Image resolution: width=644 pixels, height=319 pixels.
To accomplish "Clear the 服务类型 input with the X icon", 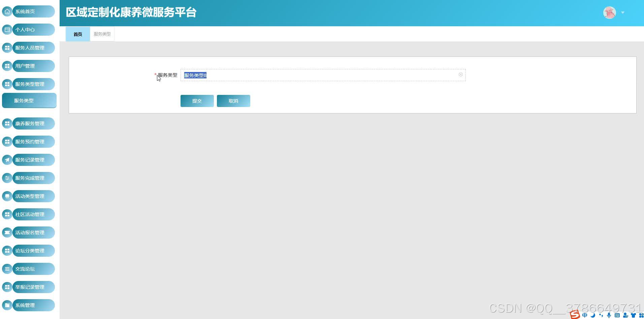I will [460, 75].
